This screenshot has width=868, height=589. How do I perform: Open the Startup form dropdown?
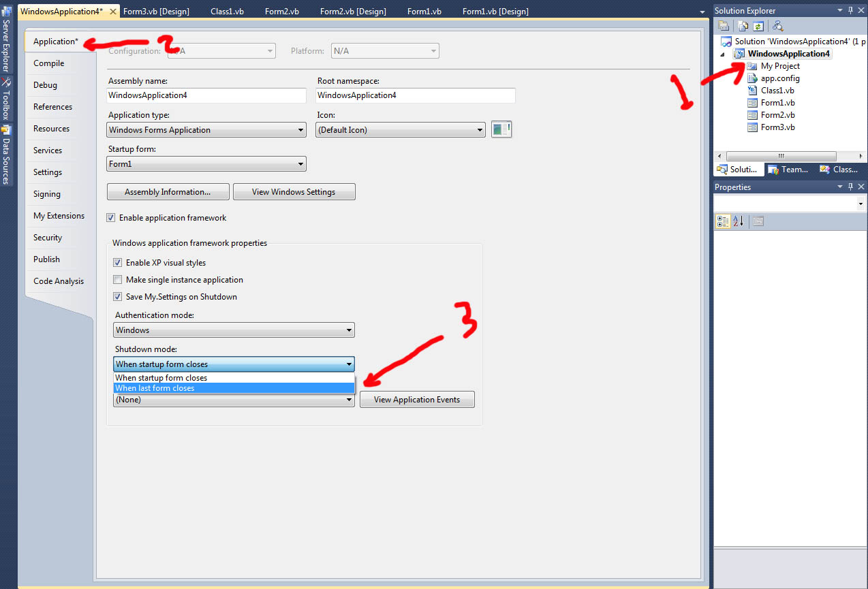[x=206, y=164]
